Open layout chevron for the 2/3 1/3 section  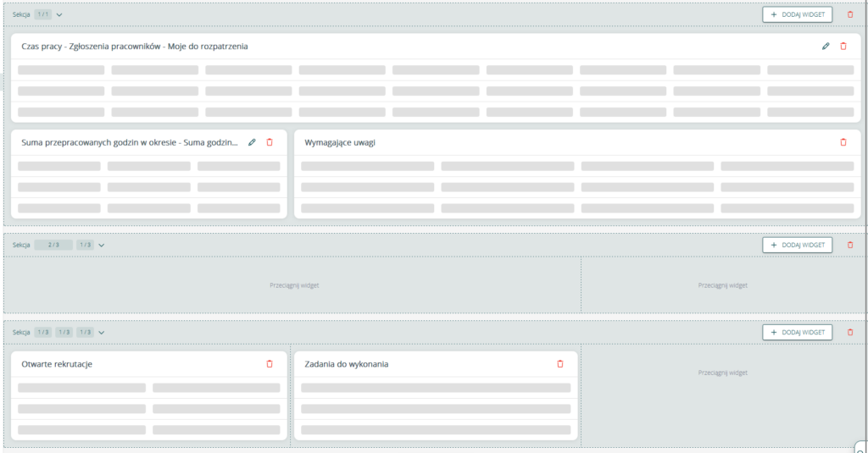pos(102,245)
